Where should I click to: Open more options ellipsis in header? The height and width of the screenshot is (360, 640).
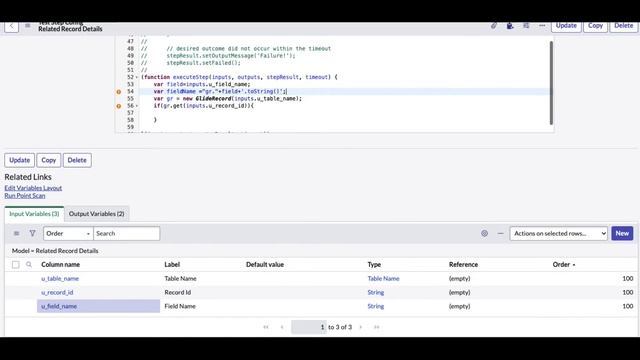pyautogui.click(x=542, y=26)
